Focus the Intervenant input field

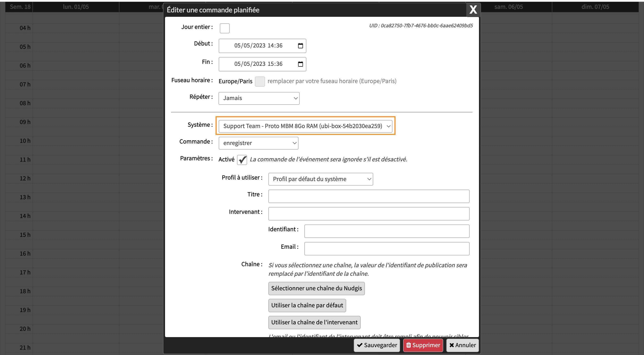coord(369,214)
